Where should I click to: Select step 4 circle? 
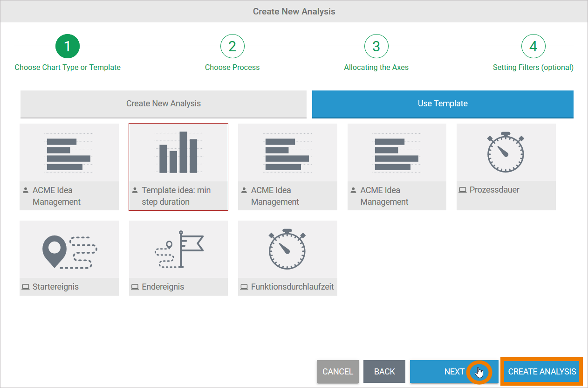click(x=533, y=46)
